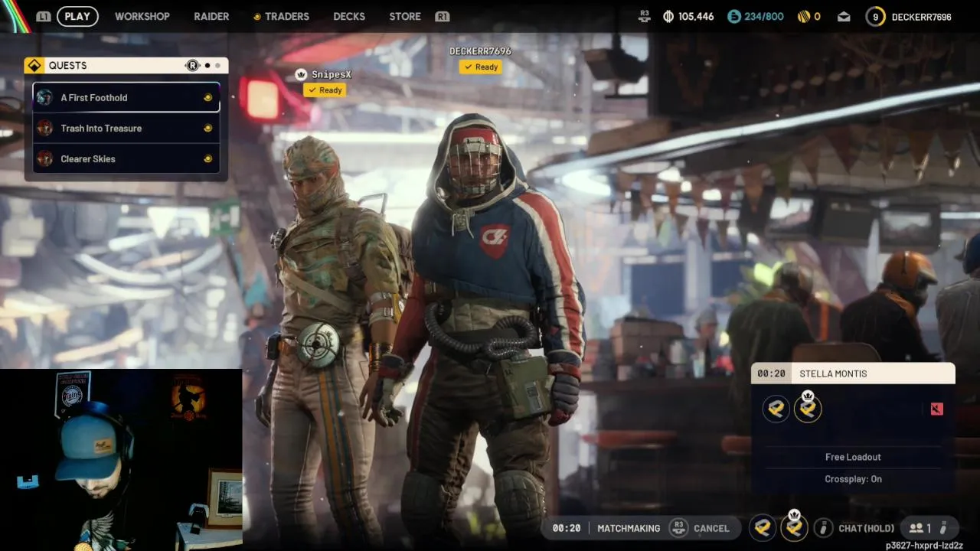Open the STORE tab
Viewport: 980px width, 551px height.
pyautogui.click(x=405, y=16)
